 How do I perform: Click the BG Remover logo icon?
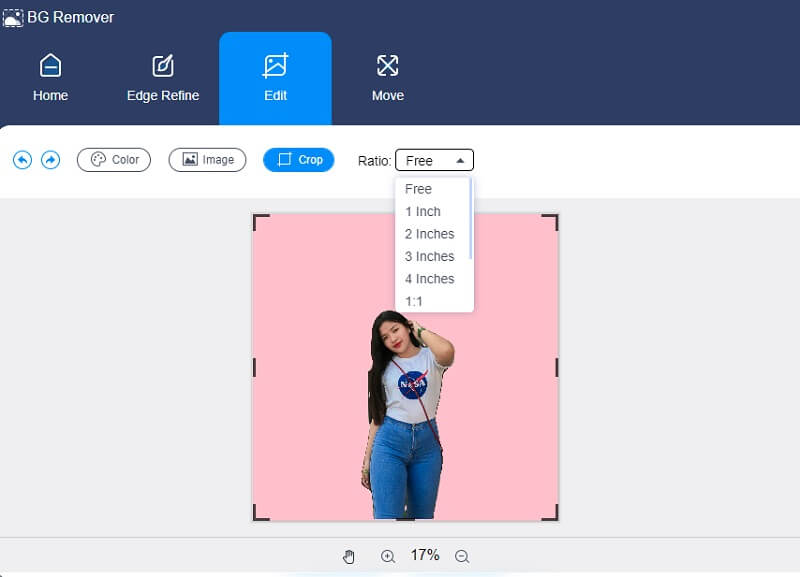[x=14, y=17]
